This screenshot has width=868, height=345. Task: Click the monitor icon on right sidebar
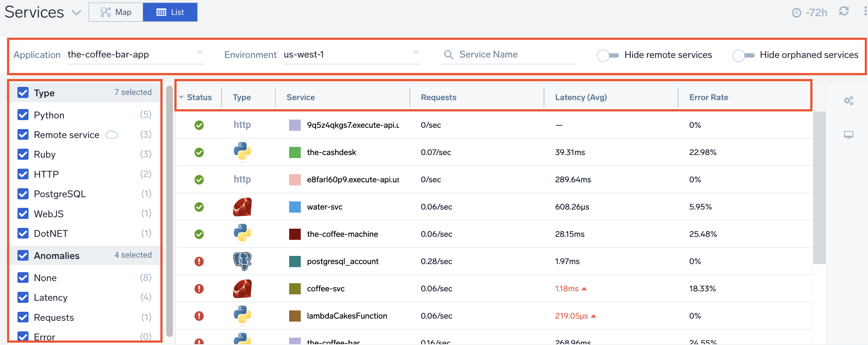pyautogui.click(x=848, y=135)
